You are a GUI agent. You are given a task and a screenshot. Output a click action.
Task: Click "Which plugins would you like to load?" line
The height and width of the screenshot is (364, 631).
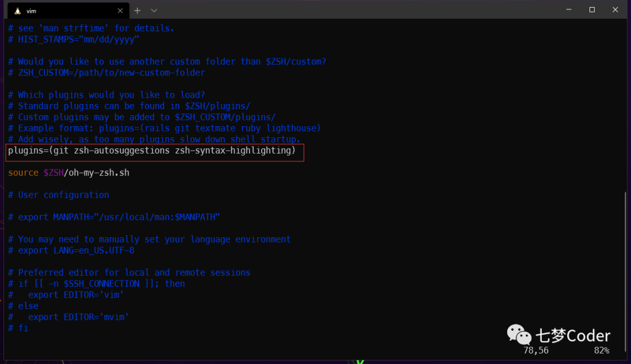106,95
